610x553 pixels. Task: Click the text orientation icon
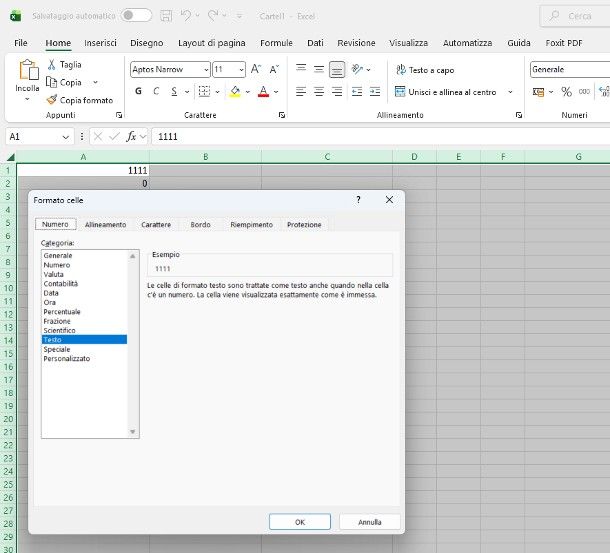[357, 69]
